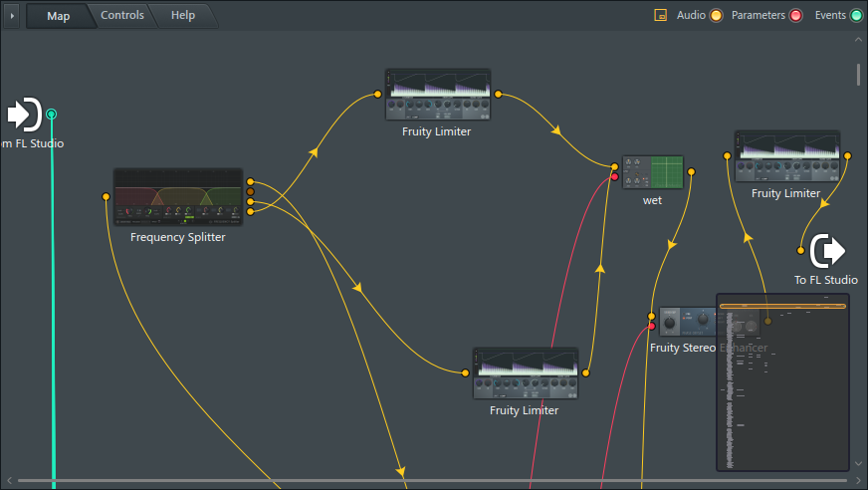The width and height of the screenshot is (868, 490).
Task: Click the scroll down arrow in the map
Action: [x=859, y=464]
